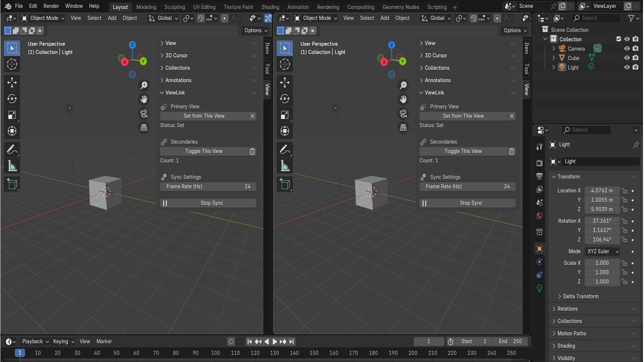Hide the Cube in viewport
644x362 pixels.
coord(627,58)
